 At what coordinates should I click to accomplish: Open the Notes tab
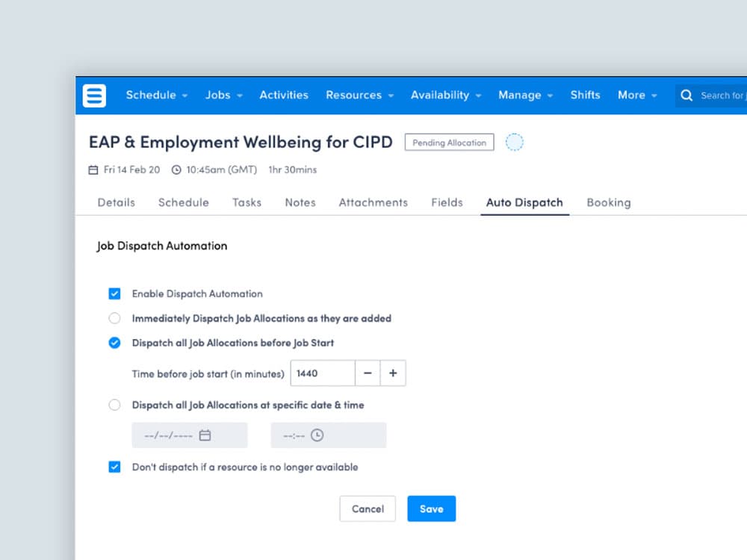[300, 203]
